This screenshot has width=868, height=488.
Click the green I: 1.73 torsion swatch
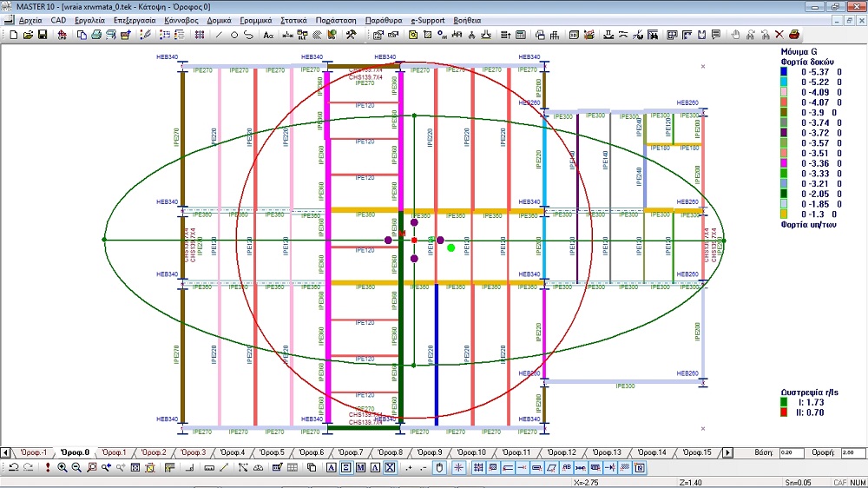pyautogui.click(x=784, y=403)
